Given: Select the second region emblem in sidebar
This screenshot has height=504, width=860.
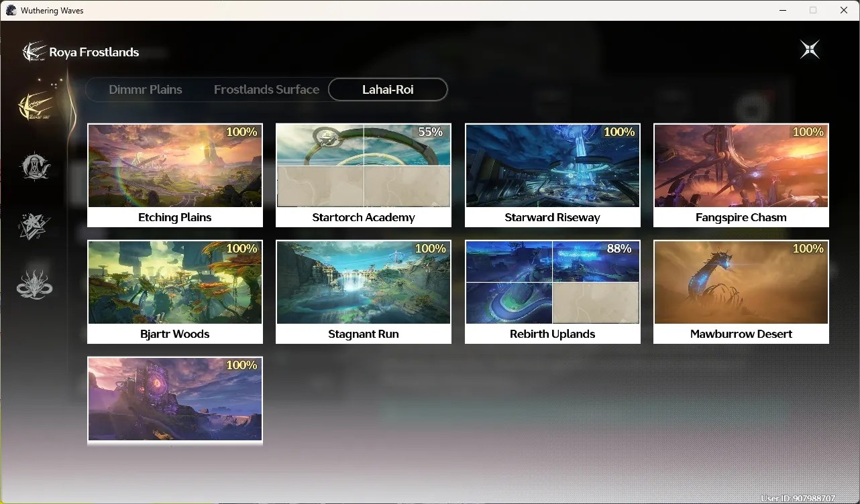Looking at the screenshot, I should (x=35, y=166).
